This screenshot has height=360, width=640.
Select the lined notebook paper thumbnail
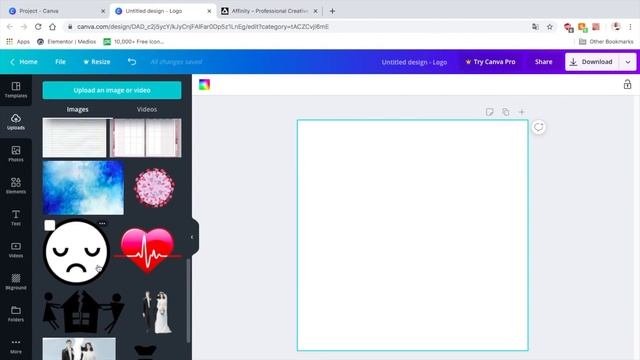click(x=74, y=138)
